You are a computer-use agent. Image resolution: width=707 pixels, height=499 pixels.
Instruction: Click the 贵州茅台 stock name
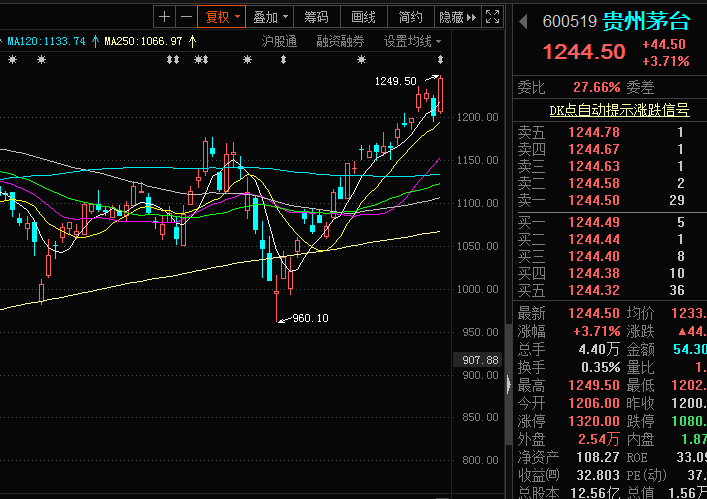646,21
